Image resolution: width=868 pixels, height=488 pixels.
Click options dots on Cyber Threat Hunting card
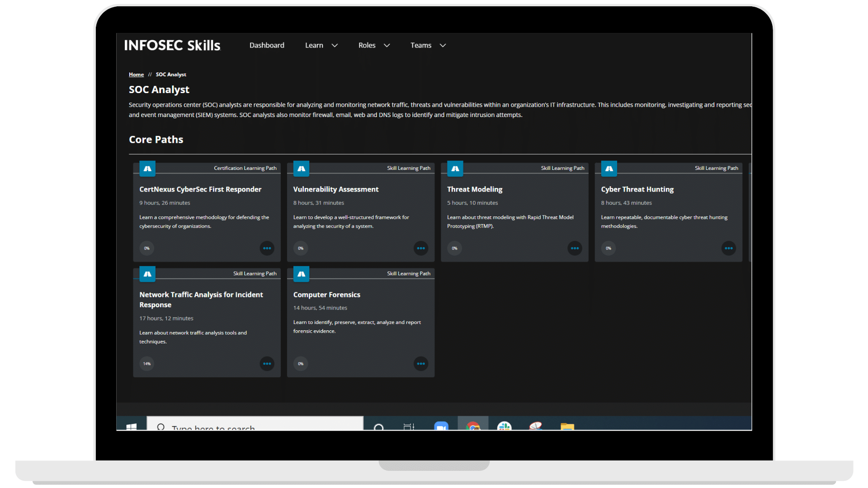[728, 248]
